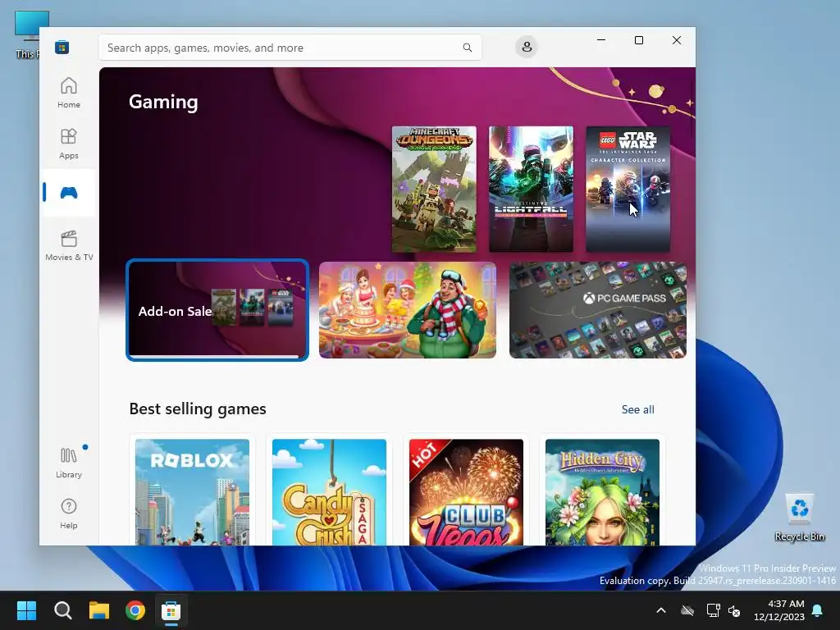Click the OneDrive cloud tray icon

[687, 610]
